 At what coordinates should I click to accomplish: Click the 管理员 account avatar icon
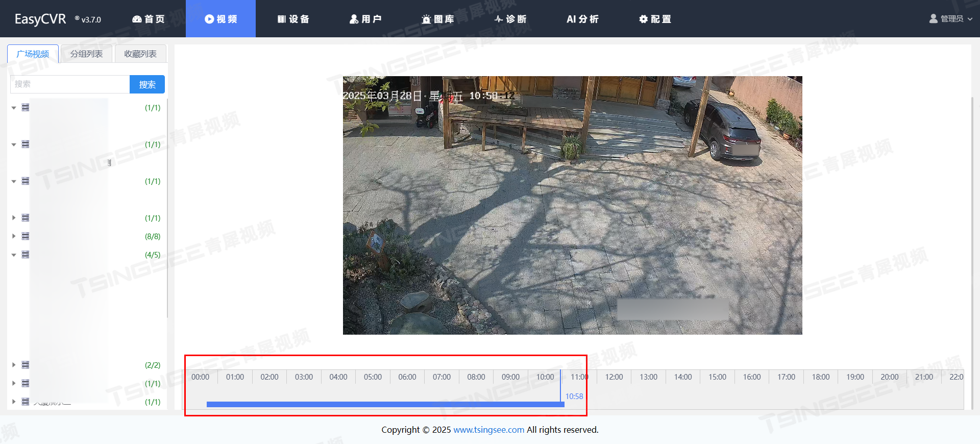pyautogui.click(x=934, y=18)
